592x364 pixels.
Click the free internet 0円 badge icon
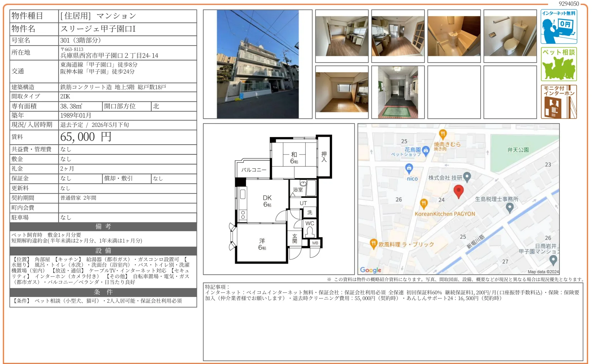[x=559, y=27]
